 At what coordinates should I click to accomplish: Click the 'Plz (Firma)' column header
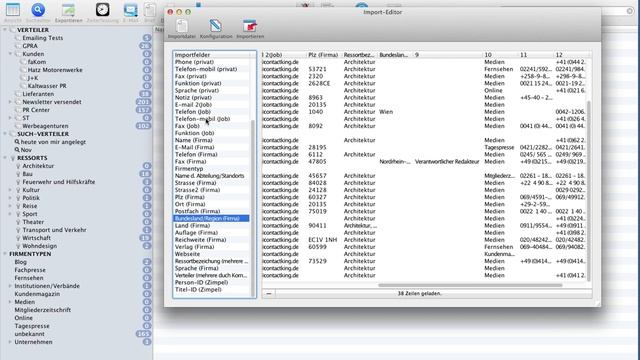pyautogui.click(x=323, y=55)
